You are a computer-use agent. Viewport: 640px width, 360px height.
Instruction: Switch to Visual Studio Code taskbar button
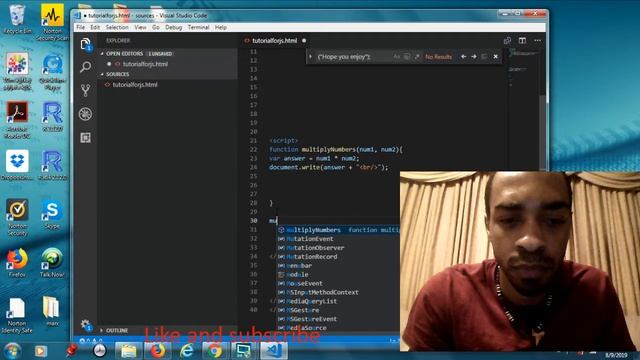pos(273,351)
